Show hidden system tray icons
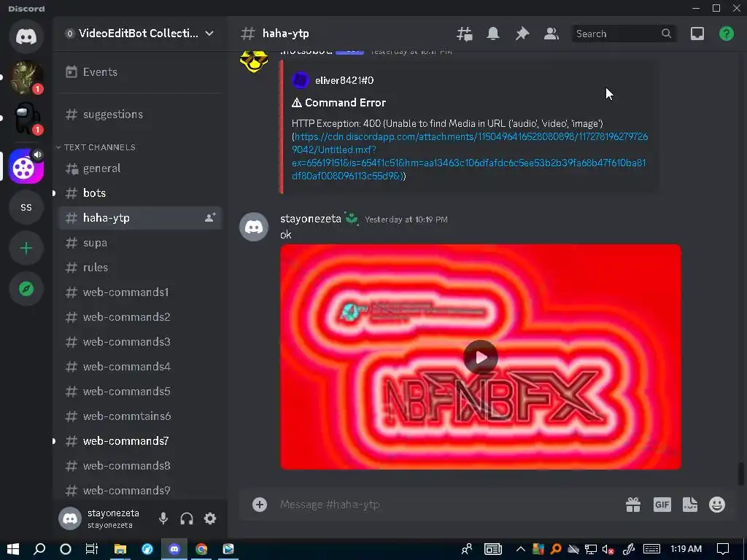The image size is (747, 560). 521,549
